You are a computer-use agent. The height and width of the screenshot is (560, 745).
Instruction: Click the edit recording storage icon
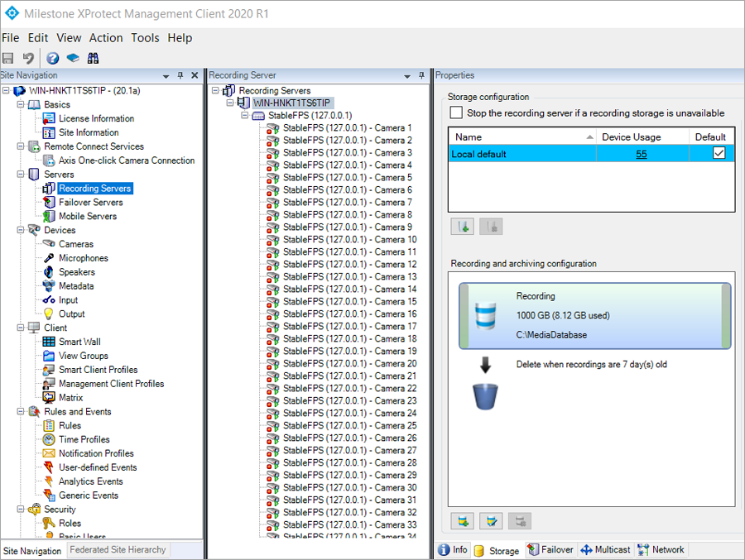(491, 521)
